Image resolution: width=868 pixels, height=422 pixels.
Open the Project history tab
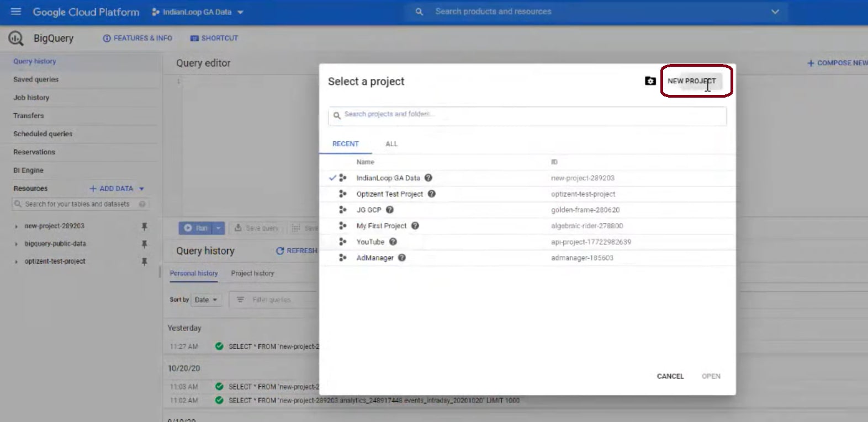tap(252, 274)
